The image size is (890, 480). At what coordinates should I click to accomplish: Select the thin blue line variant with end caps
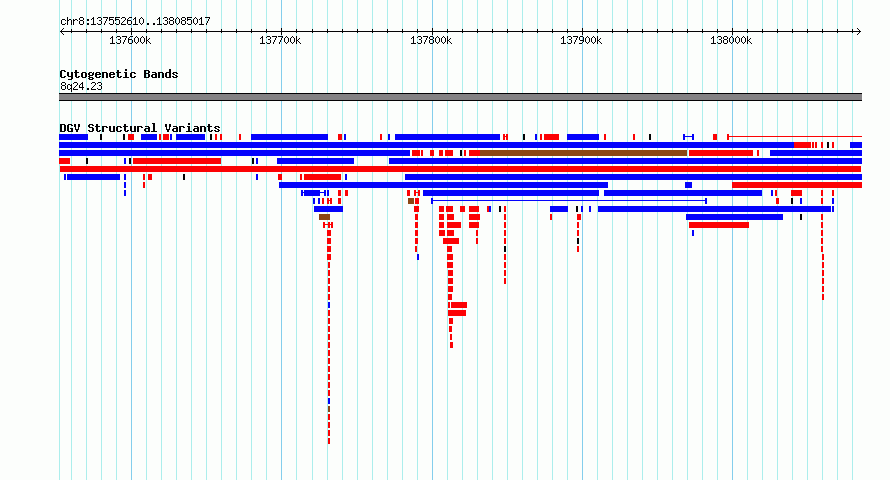point(569,201)
